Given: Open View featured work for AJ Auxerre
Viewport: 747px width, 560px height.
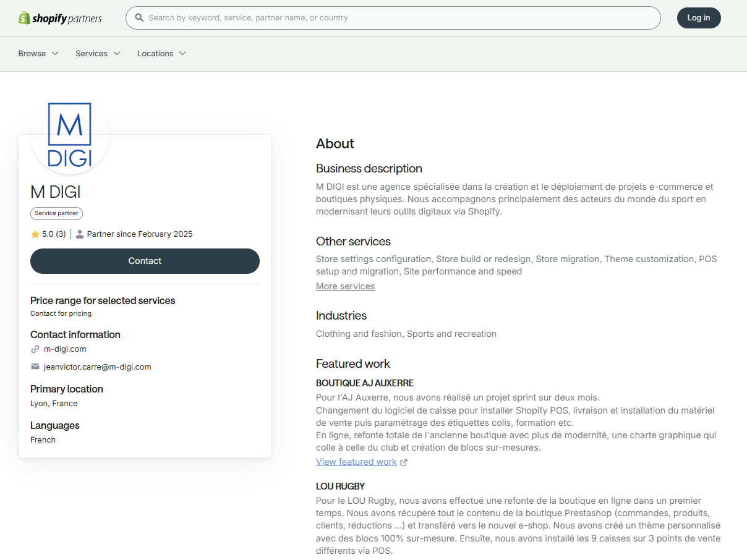Looking at the screenshot, I should [x=356, y=462].
